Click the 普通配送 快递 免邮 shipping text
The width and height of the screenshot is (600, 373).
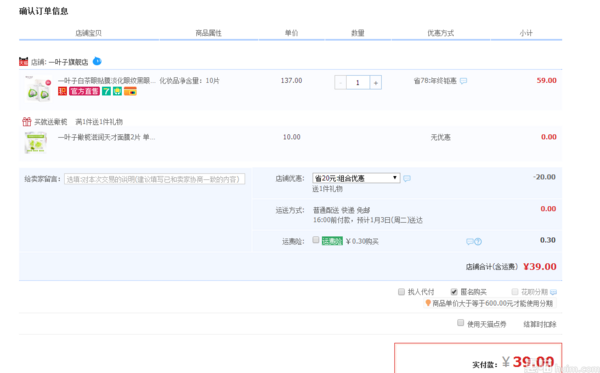[x=341, y=210]
